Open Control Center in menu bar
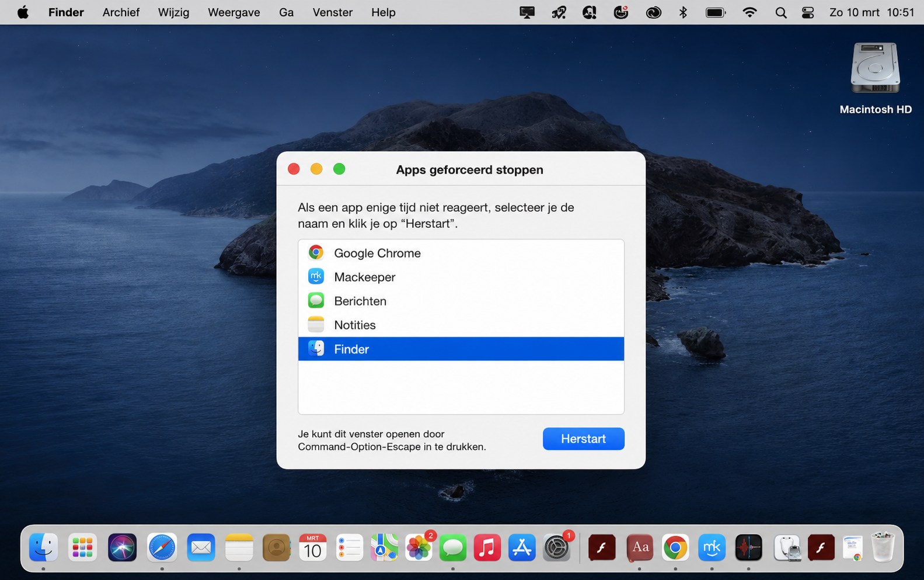Screen dimensions: 924x580 pyautogui.click(x=808, y=12)
